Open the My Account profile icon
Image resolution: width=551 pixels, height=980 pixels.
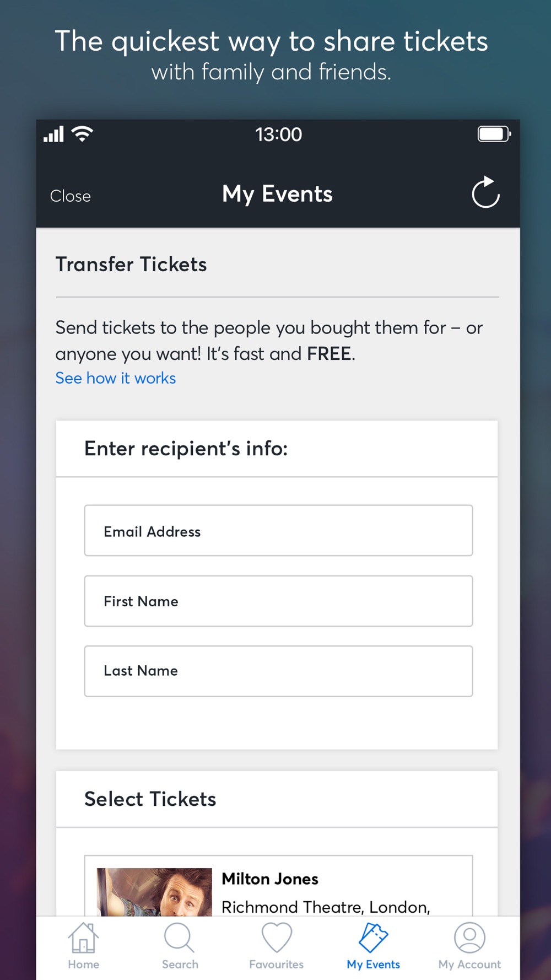tap(469, 938)
